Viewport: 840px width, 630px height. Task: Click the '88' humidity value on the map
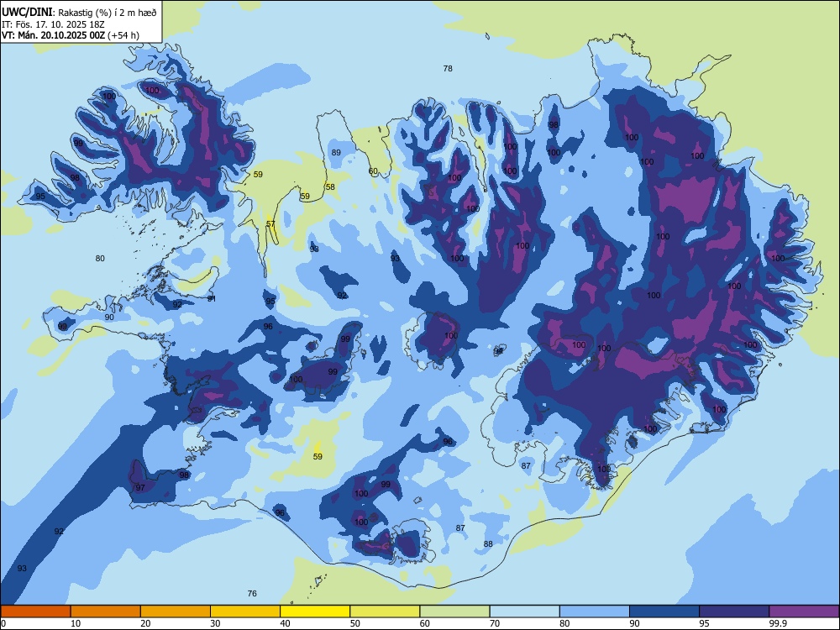[x=488, y=544]
